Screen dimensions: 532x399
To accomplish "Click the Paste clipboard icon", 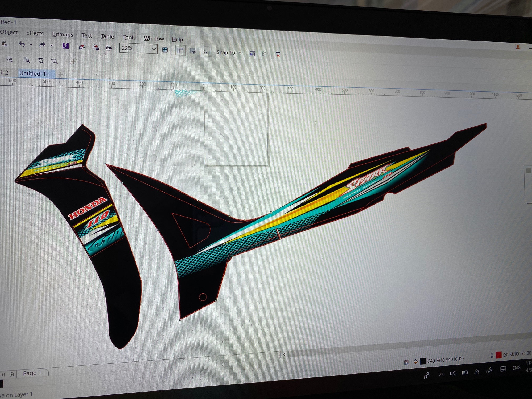I will click(x=5, y=44).
